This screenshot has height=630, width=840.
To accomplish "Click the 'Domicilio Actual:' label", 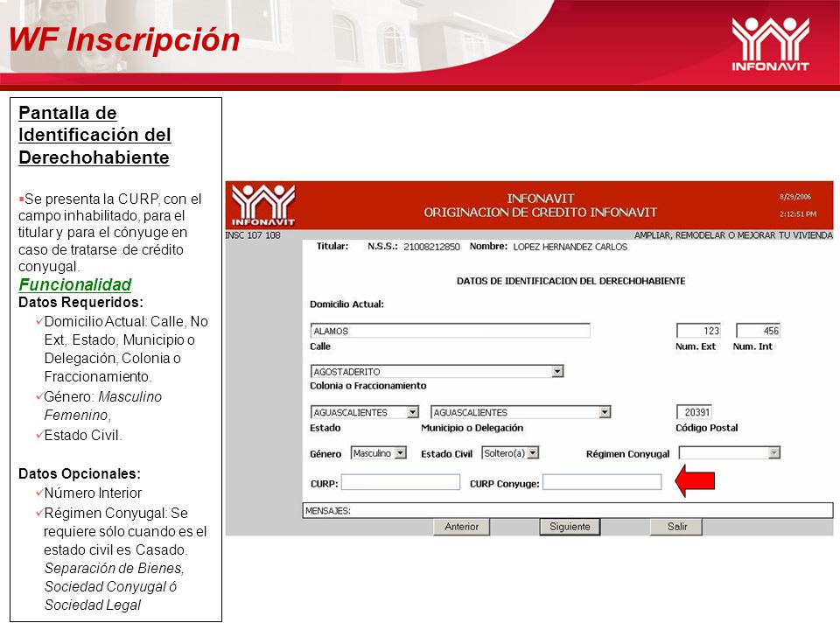I will tap(346, 304).
